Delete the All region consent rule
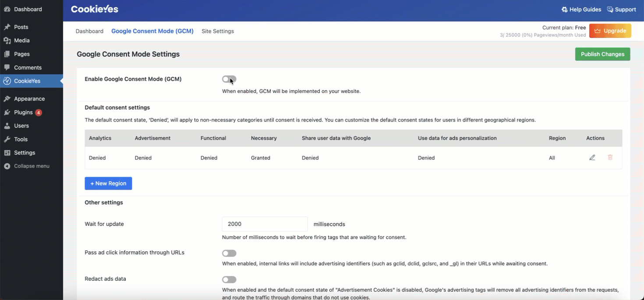This screenshot has height=300, width=644. tap(610, 157)
